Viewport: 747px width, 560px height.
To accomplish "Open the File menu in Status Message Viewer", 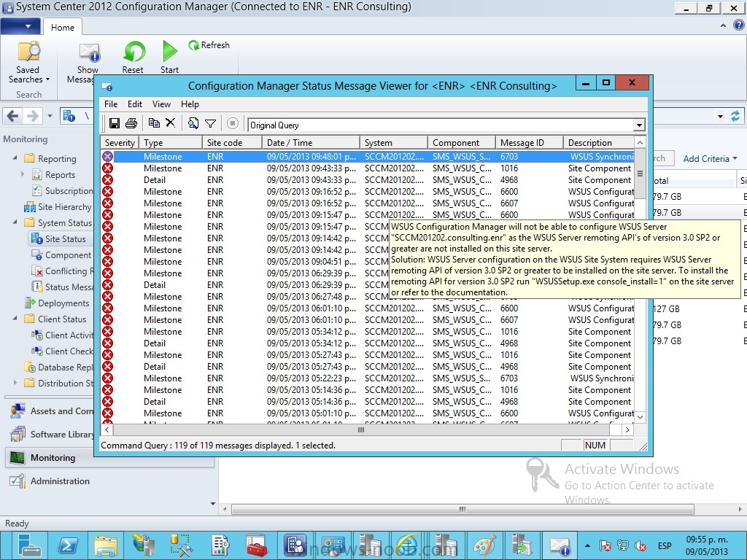I will [111, 104].
